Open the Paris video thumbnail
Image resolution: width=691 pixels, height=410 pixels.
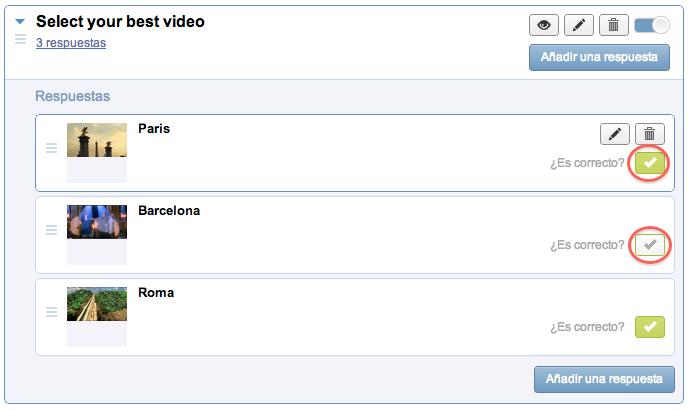[97, 140]
